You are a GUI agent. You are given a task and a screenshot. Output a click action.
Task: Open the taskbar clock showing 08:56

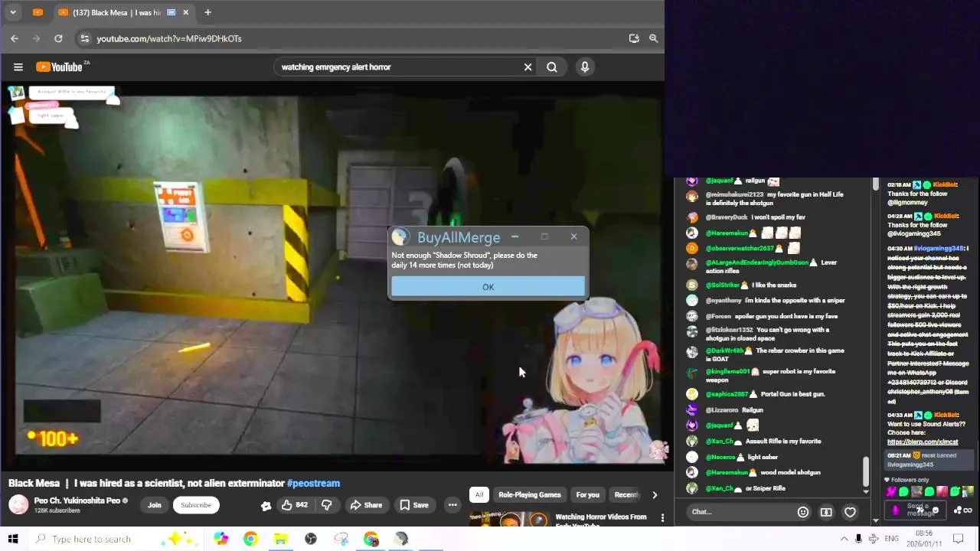tap(924, 539)
